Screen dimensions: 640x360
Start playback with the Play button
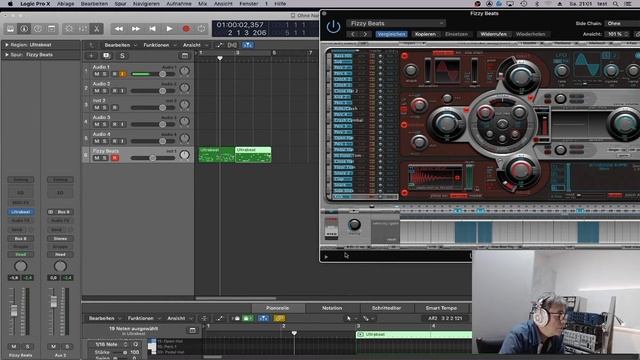(x=169, y=29)
